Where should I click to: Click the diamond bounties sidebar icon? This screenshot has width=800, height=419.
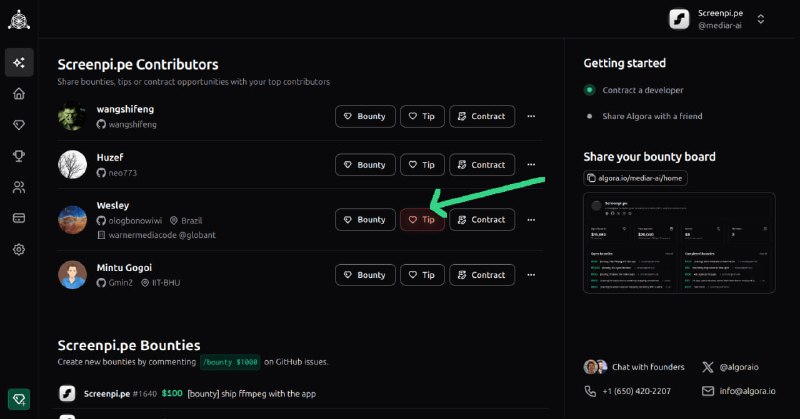point(18,125)
